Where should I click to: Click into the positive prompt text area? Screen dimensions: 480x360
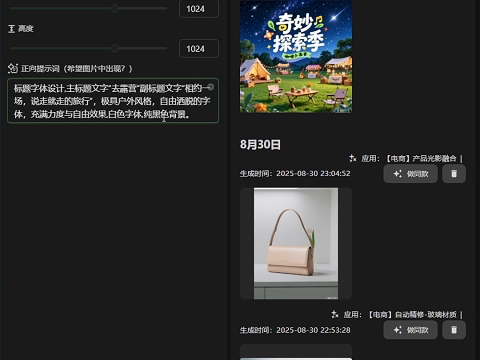pos(113,101)
